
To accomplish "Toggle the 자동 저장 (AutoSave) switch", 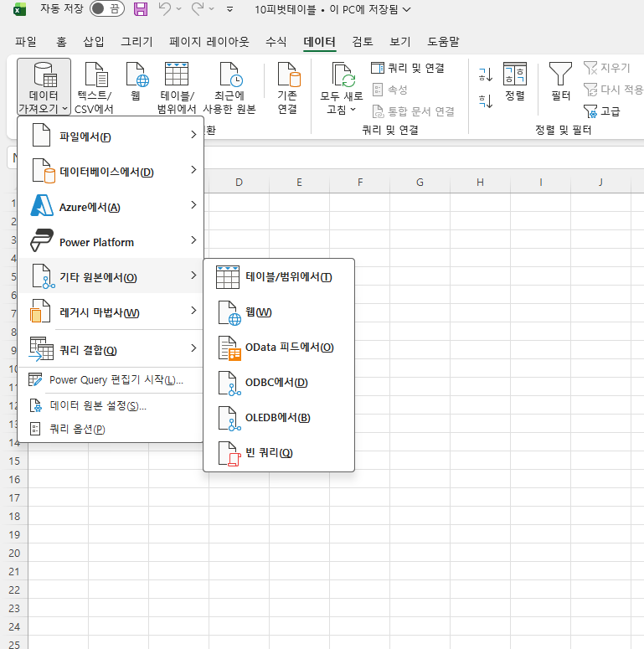I will [108, 9].
